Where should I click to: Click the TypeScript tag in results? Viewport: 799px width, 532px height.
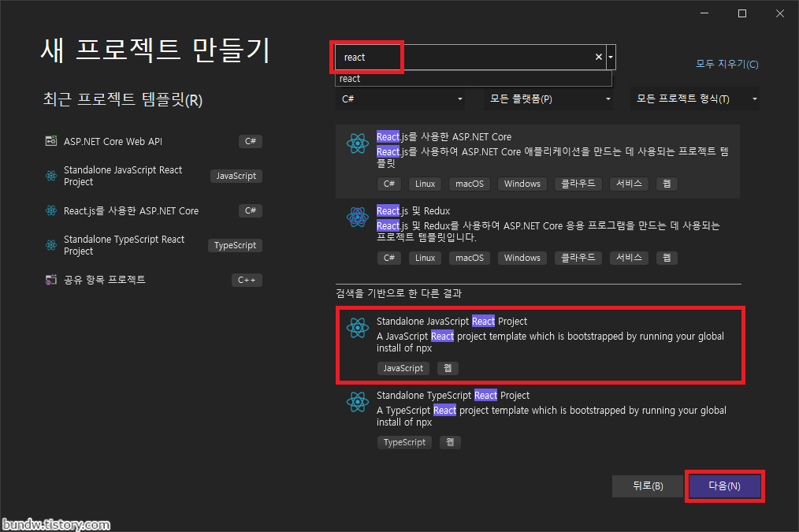[x=404, y=442]
